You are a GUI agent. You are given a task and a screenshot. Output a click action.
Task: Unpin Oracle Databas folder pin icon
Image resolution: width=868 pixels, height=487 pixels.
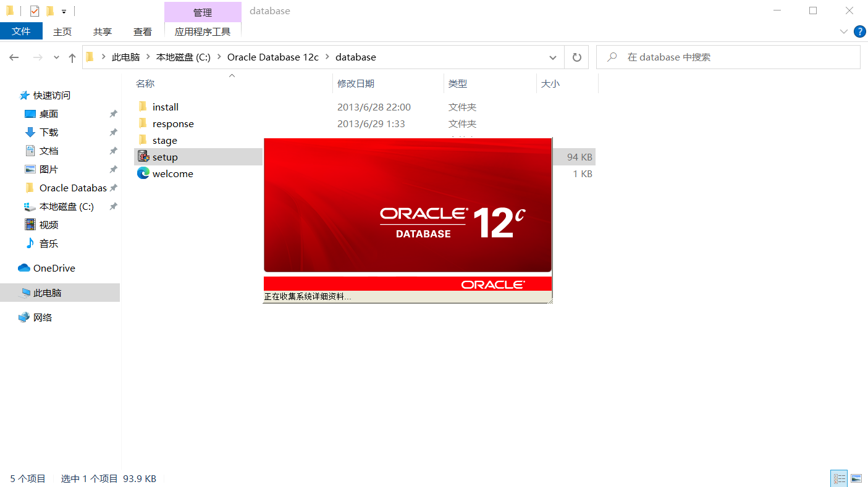[x=113, y=188]
